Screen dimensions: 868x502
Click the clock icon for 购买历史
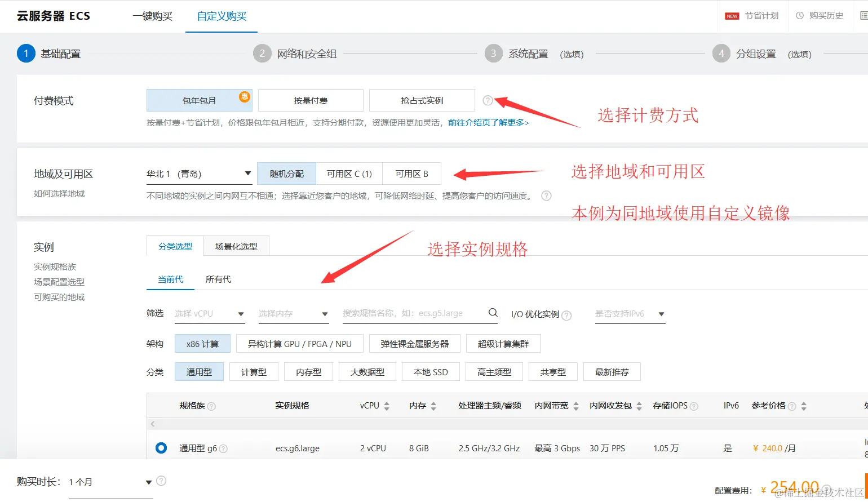[800, 16]
